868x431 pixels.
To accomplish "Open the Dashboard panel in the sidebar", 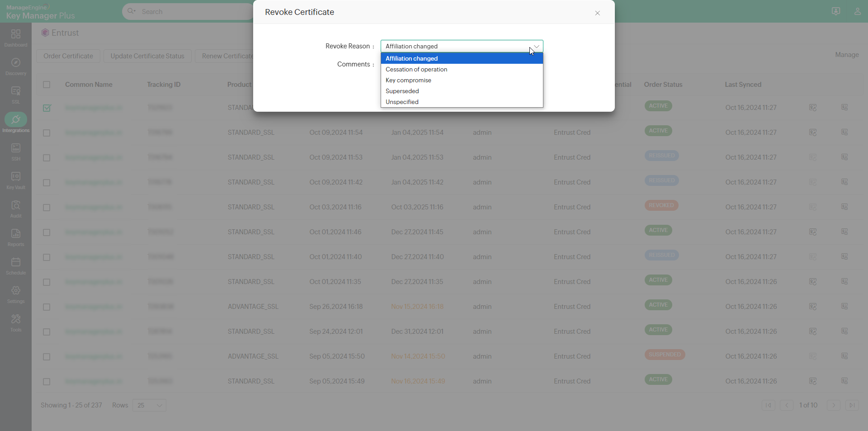I will (16, 37).
